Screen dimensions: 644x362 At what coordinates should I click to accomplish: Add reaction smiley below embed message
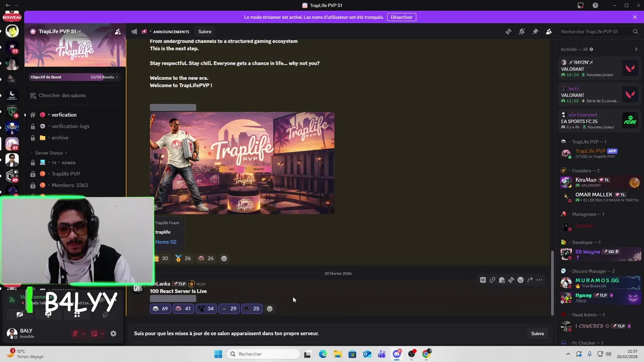(x=224, y=258)
